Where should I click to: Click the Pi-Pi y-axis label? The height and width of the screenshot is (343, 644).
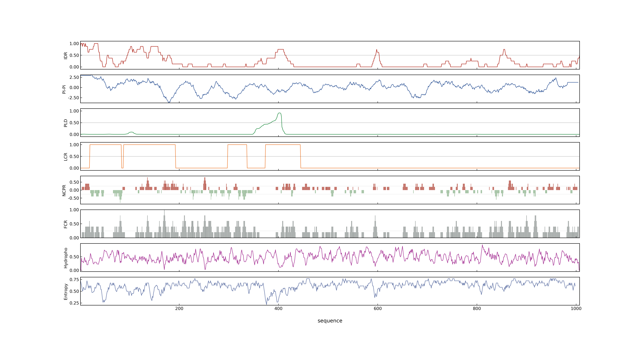tap(64, 89)
